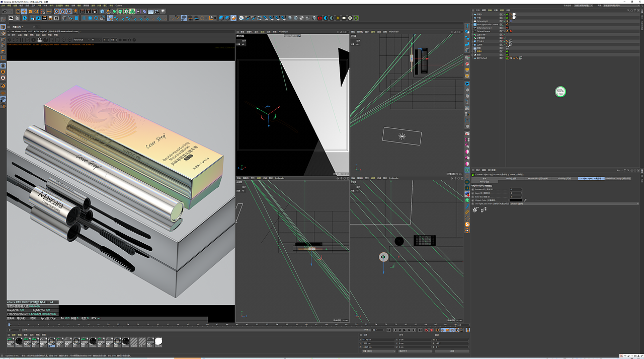644x359 pixels.
Task: Switch to the Main tab in Attributes
Action: (x=511, y=178)
